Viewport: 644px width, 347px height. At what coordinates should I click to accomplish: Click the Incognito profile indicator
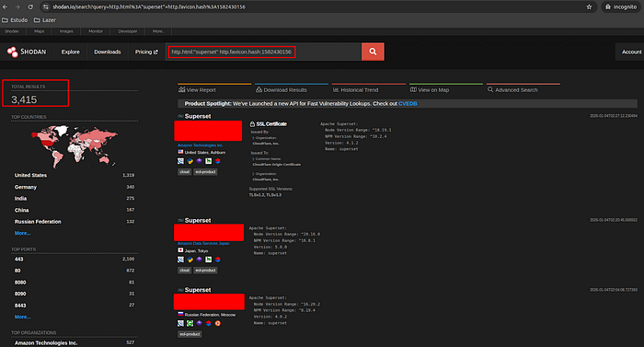621,7
